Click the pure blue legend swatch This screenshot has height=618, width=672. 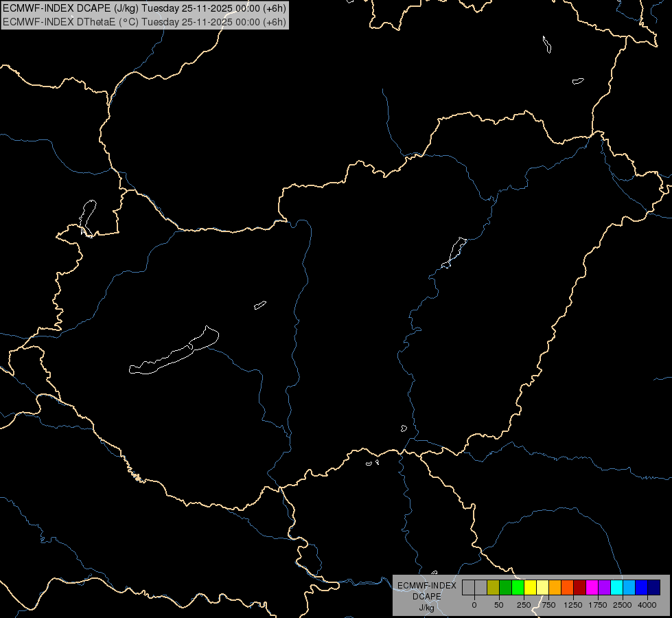(x=642, y=587)
